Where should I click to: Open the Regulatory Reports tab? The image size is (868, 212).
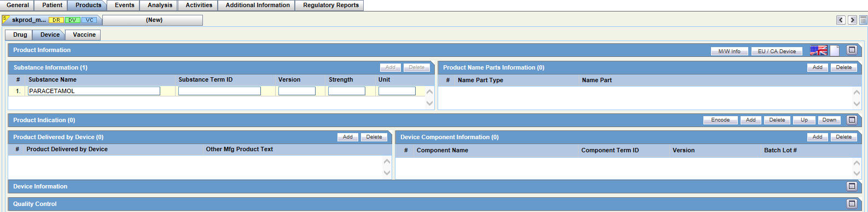[331, 5]
